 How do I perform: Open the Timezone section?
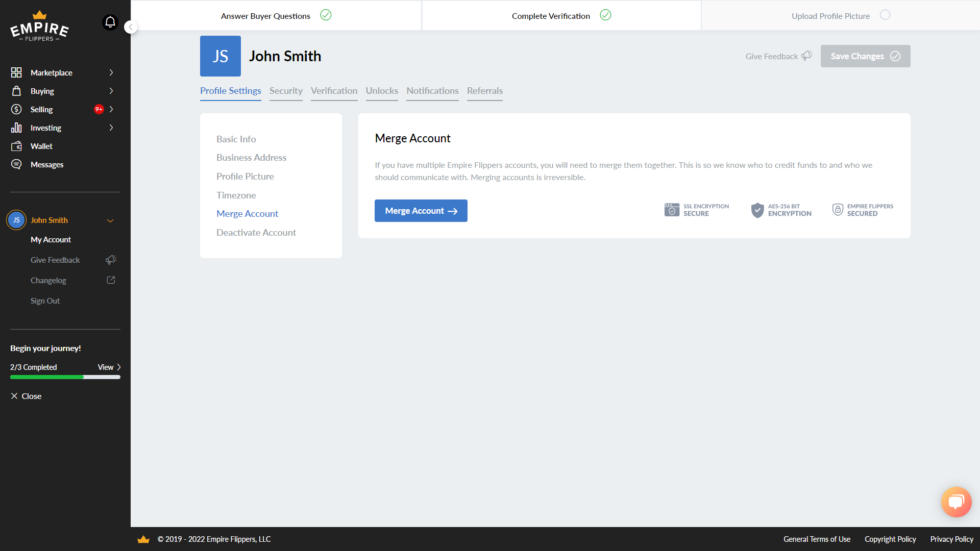pyautogui.click(x=236, y=195)
